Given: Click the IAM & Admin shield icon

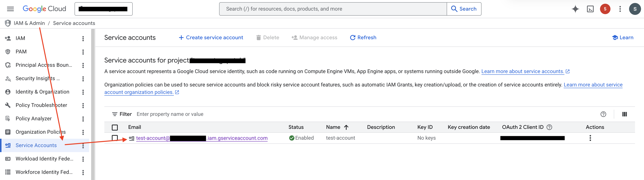Looking at the screenshot, I should click(x=8, y=23).
